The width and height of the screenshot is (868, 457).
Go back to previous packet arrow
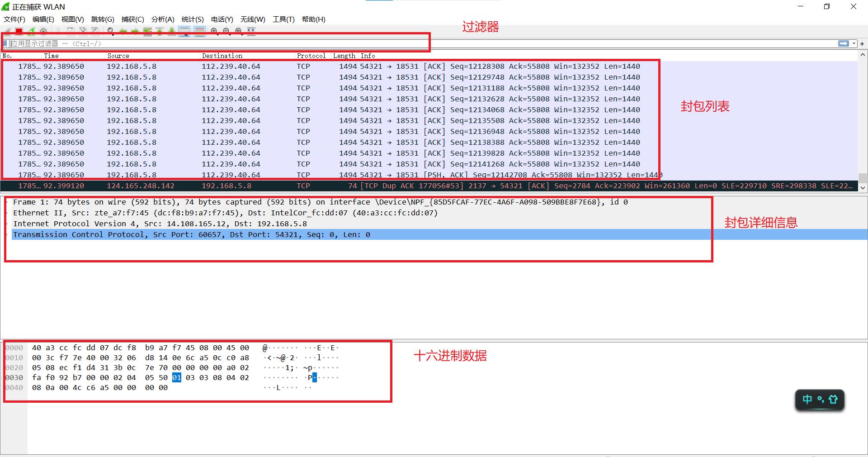[x=123, y=31]
